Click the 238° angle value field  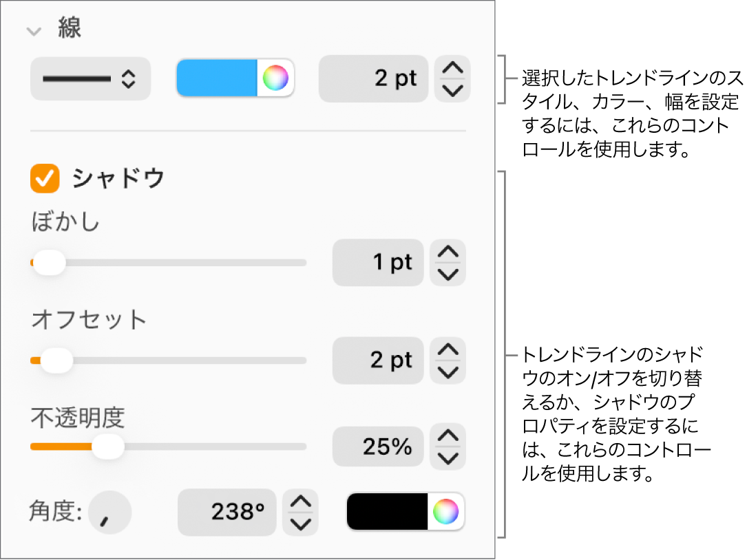pyautogui.click(x=226, y=512)
